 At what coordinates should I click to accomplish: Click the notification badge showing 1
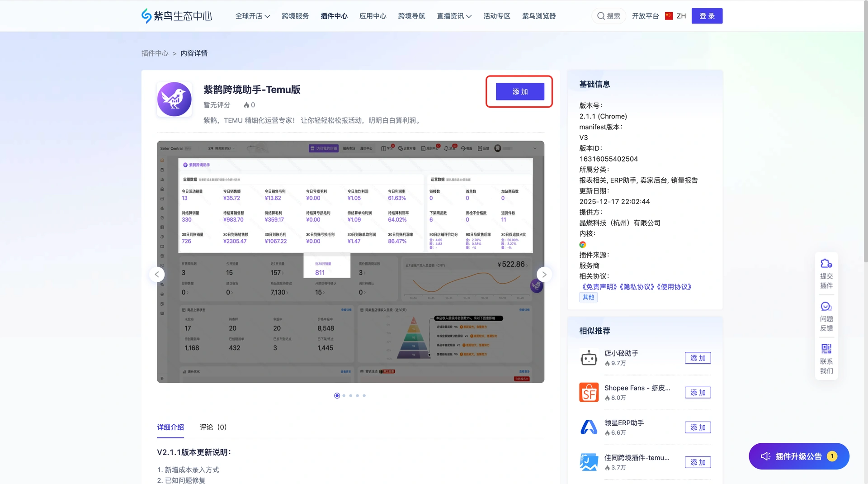(832, 456)
